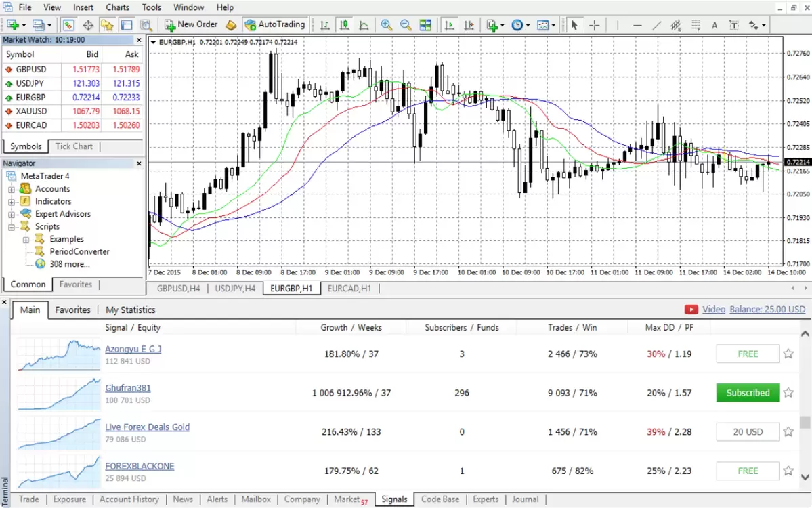The height and width of the screenshot is (508, 812).
Task: Select the Draw Vertical Line tool
Action: tap(617, 25)
